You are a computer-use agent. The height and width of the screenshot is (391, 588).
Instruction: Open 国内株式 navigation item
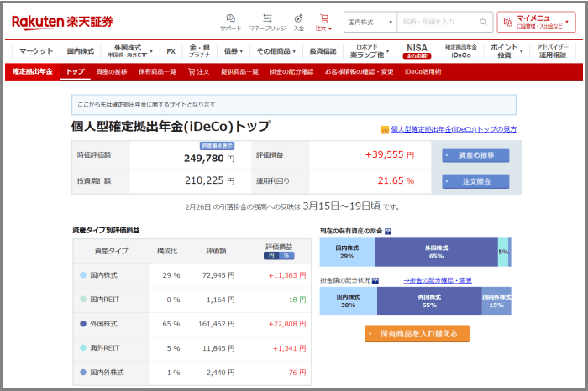[x=81, y=51]
